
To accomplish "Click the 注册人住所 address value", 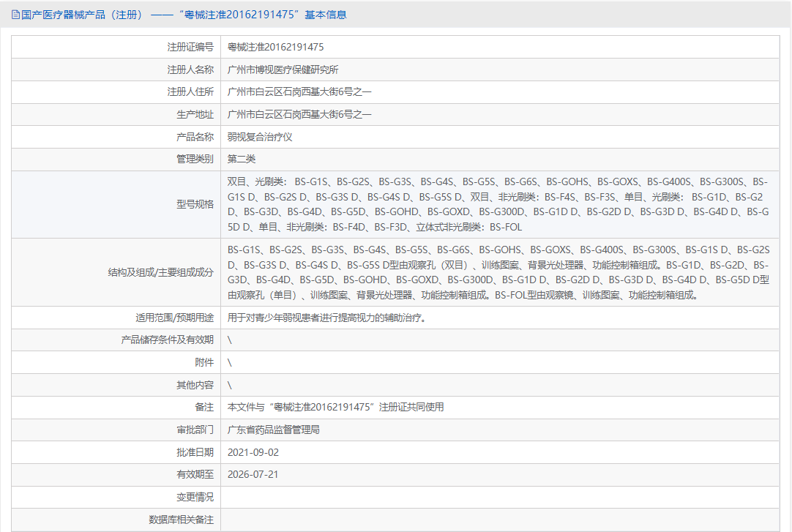I will [299, 92].
